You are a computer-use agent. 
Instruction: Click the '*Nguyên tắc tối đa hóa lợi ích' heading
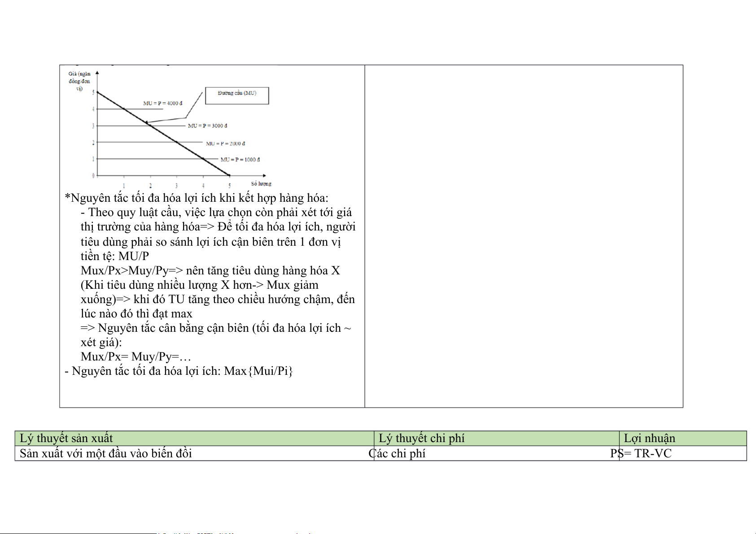click(x=197, y=198)
